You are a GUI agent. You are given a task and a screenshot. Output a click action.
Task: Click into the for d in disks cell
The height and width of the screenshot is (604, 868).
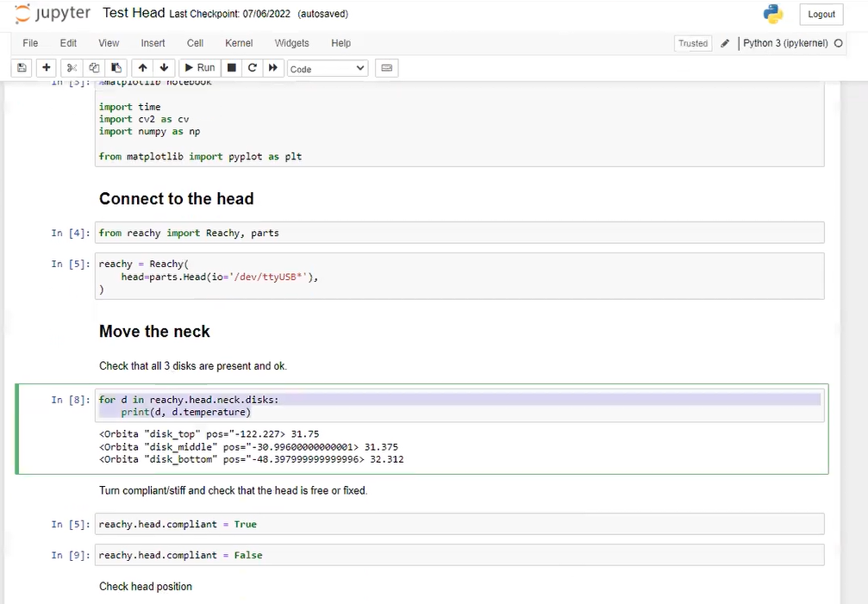(x=459, y=406)
